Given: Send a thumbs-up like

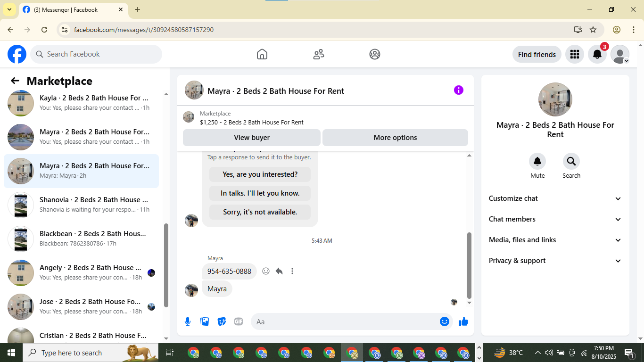Looking at the screenshot, I should pos(463,321).
